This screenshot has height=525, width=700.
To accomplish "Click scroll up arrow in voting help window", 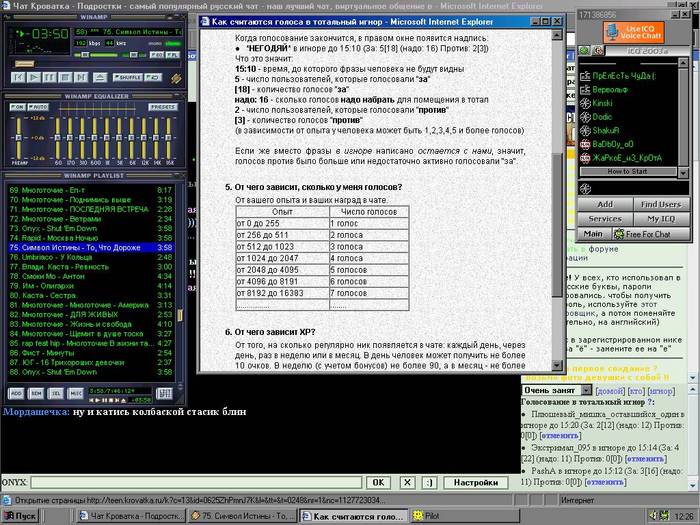I will (557, 35).
